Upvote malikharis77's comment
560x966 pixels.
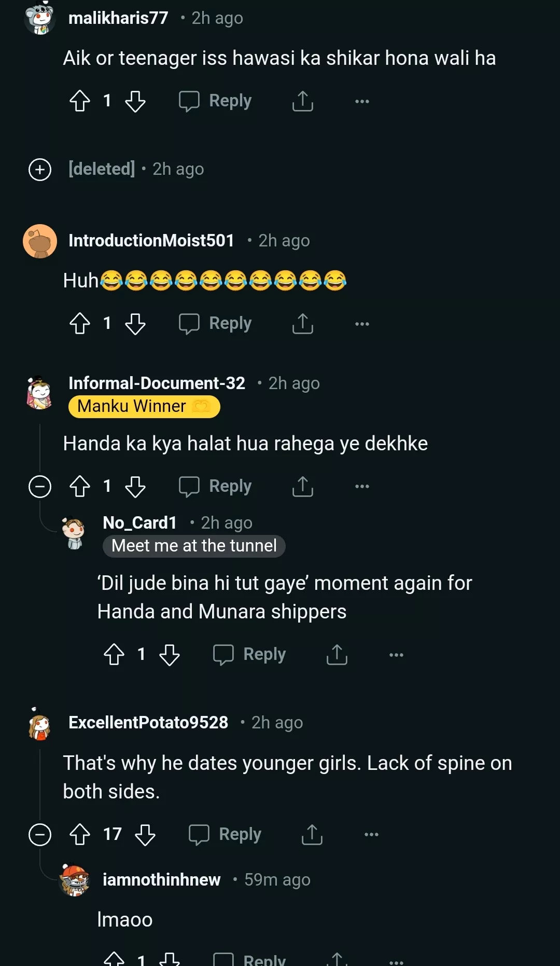tap(80, 101)
